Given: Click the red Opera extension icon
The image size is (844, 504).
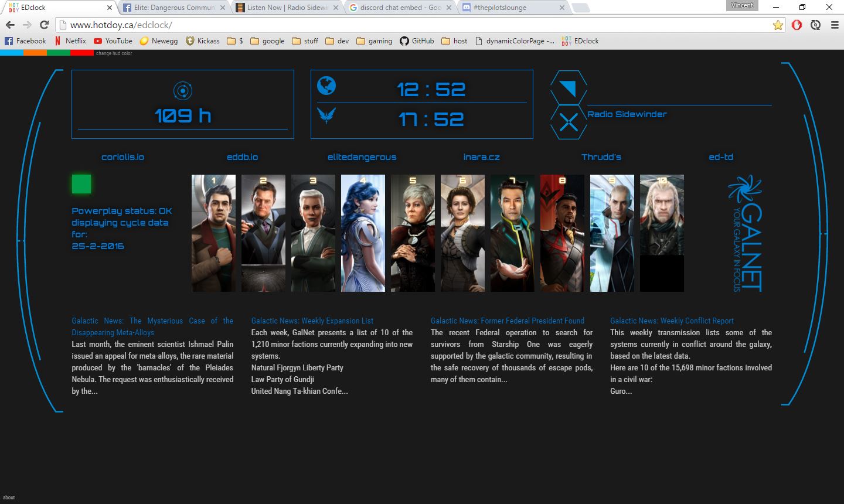Looking at the screenshot, I should coord(797,25).
